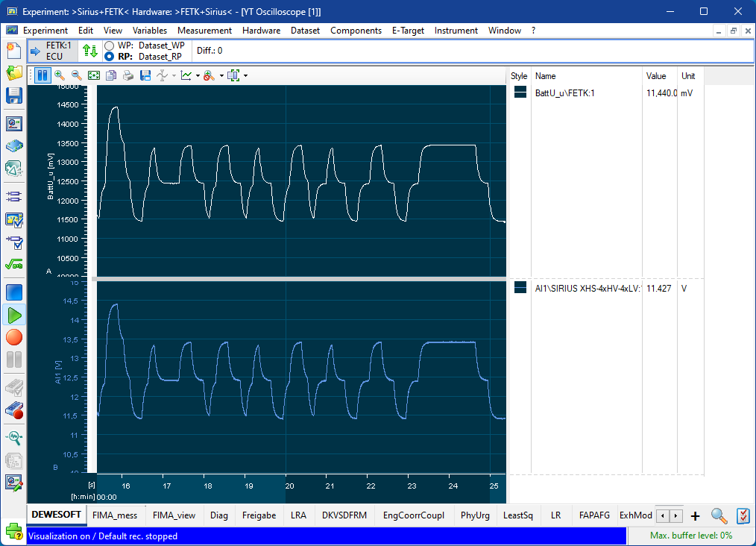This screenshot has width=756, height=546.
Task: Zoom in on the oscilloscope signal
Action: click(58, 75)
